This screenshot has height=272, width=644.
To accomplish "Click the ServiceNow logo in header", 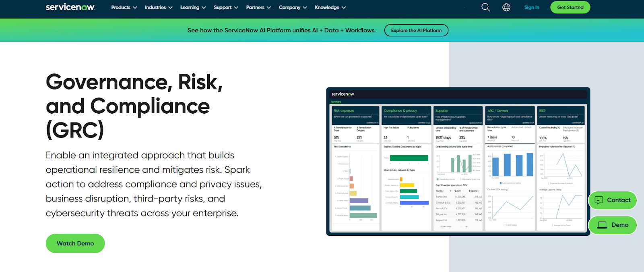I will pyautogui.click(x=70, y=7).
